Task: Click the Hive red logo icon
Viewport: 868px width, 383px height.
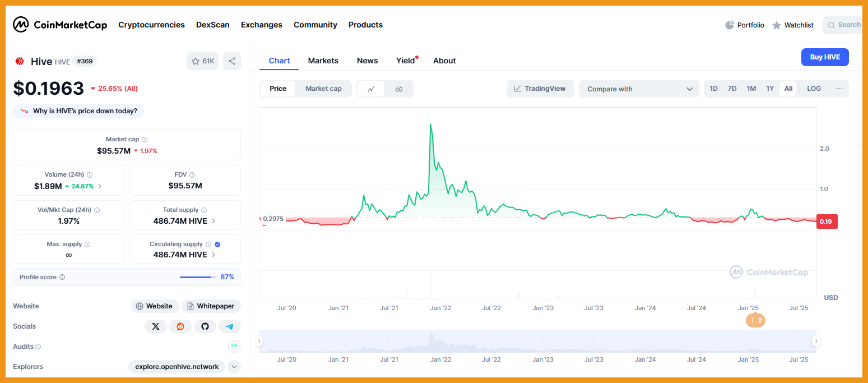Action: point(20,61)
